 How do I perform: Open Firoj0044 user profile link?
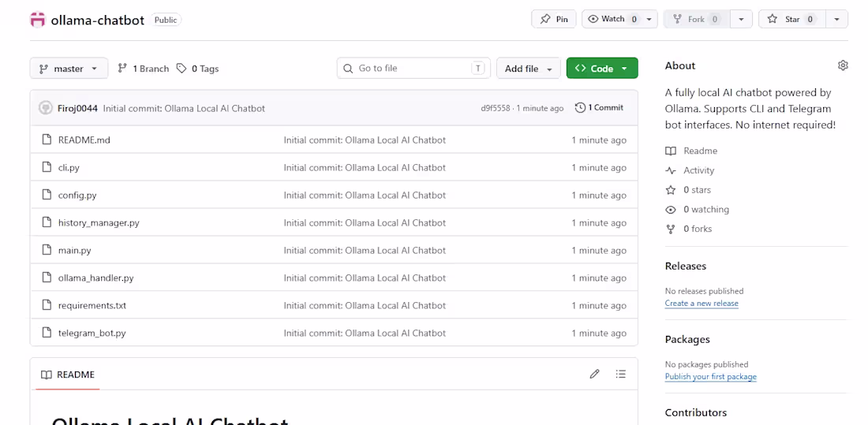(x=77, y=109)
